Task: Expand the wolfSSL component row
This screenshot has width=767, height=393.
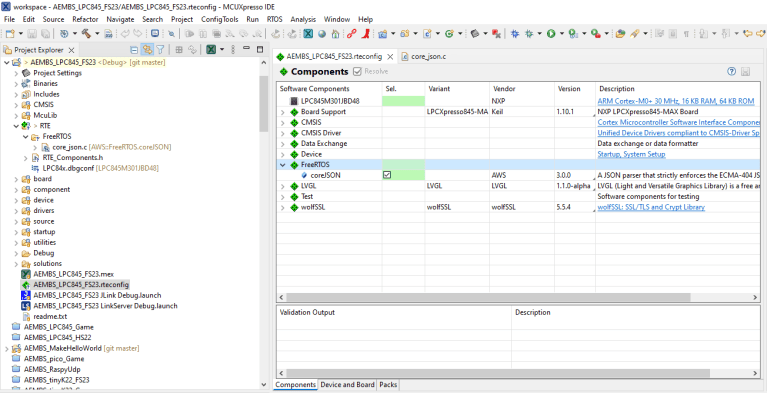Action: click(282, 208)
